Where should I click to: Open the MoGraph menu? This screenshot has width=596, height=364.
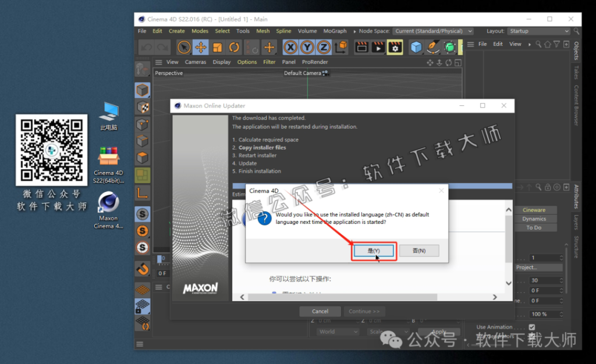335,31
